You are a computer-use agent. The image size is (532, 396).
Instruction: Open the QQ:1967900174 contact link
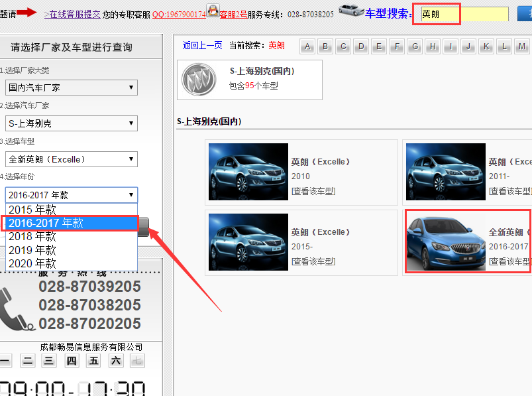pos(179,15)
